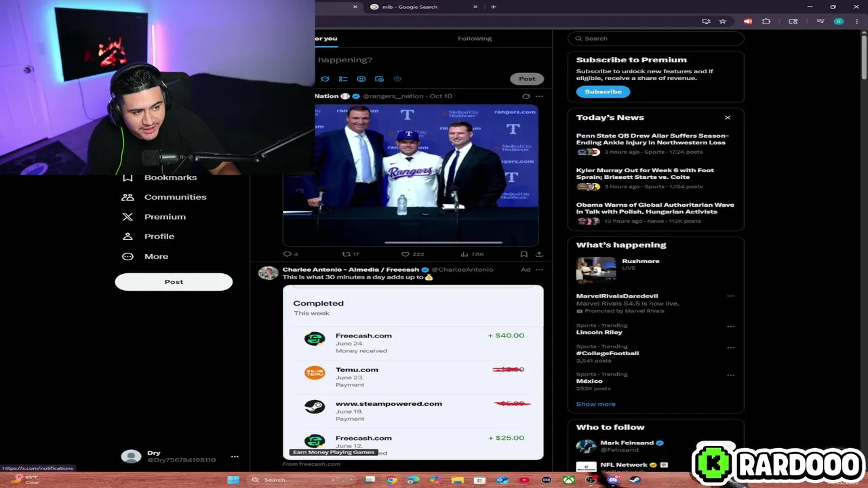This screenshot has width=868, height=488.
Task: Focus the X Search field
Action: 656,39
